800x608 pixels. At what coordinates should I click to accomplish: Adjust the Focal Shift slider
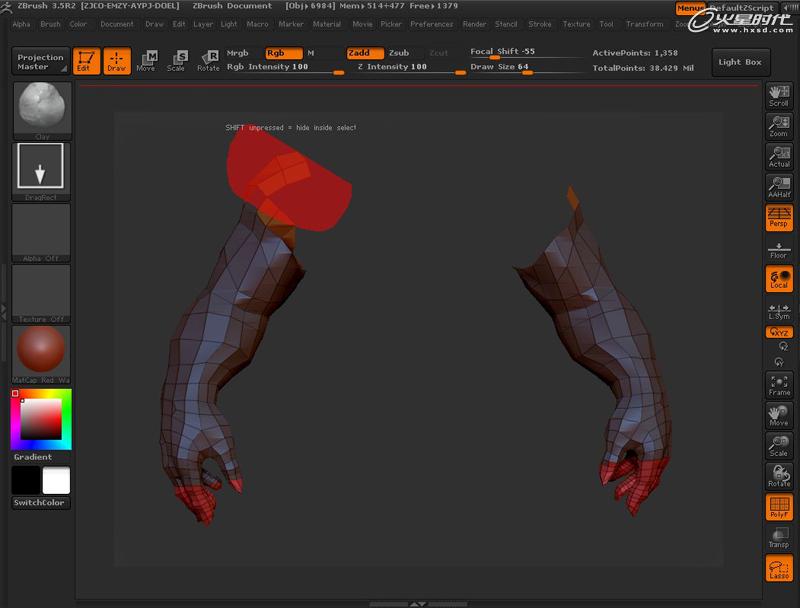click(526, 53)
